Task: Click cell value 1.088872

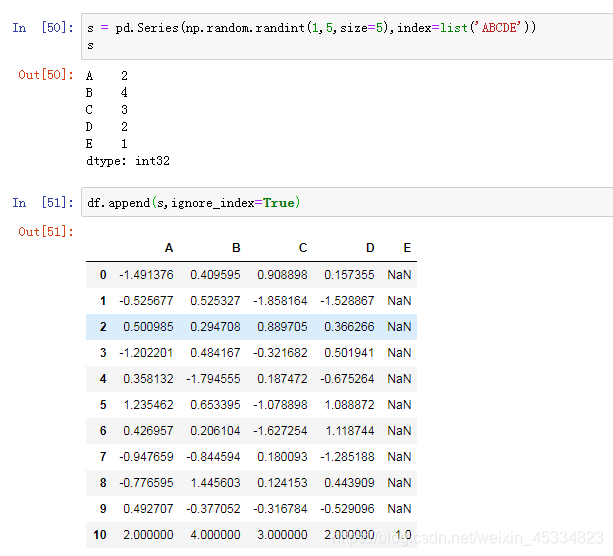Action: (x=349, y=405)
